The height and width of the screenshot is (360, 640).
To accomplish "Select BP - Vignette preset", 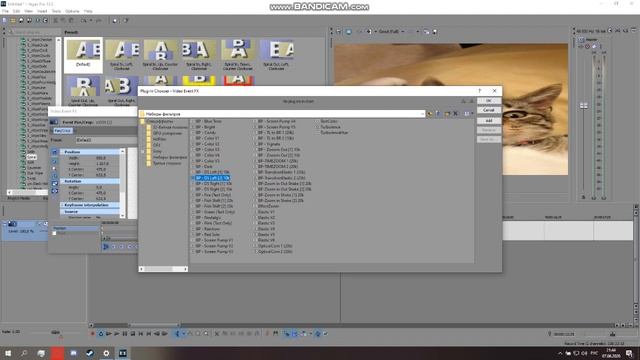I will click(x=269, y=144).
